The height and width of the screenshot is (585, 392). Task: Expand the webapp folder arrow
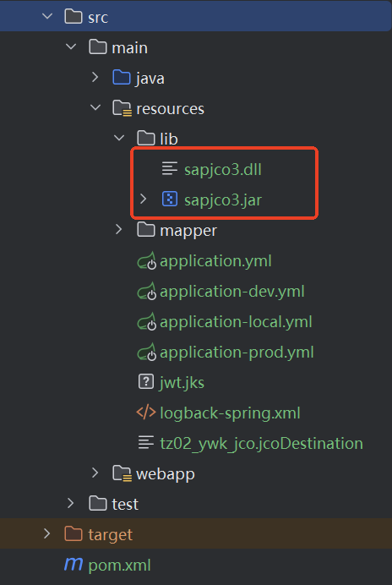[x=95, y=473]
